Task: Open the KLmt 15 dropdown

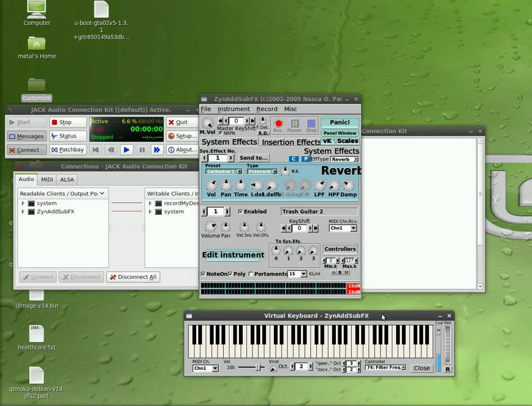Action: click(297, 274)
